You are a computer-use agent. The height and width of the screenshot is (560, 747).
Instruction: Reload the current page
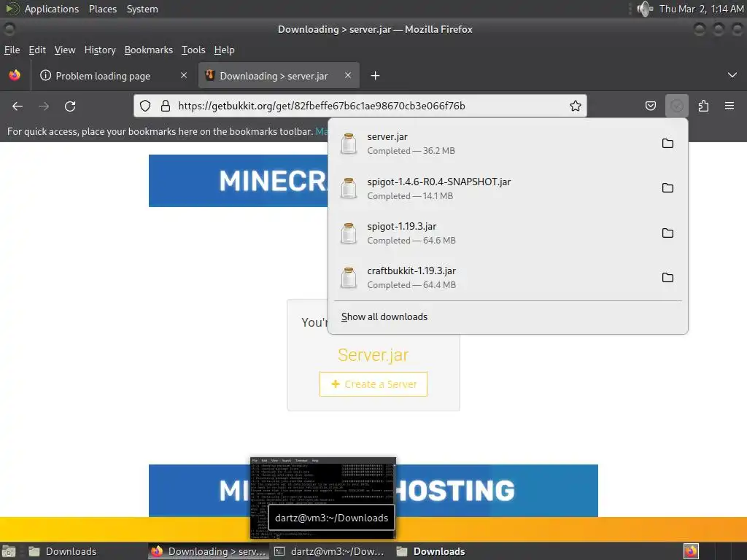coord(70,106)
